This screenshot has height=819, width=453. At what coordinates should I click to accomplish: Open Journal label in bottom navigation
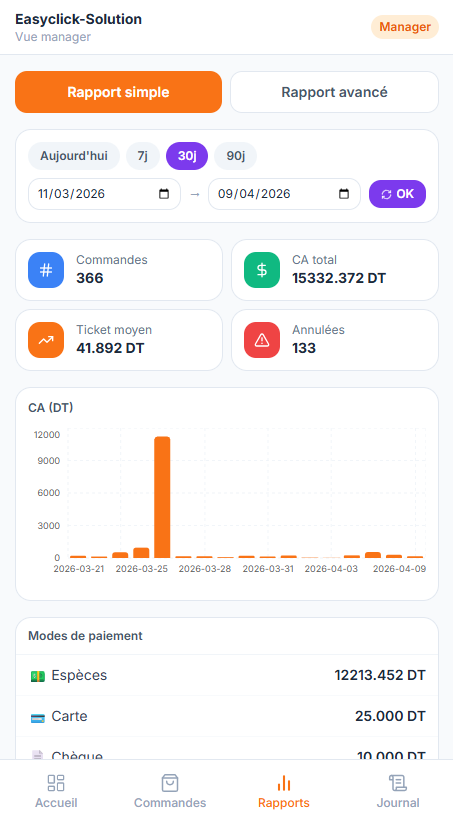pos(398,803)
